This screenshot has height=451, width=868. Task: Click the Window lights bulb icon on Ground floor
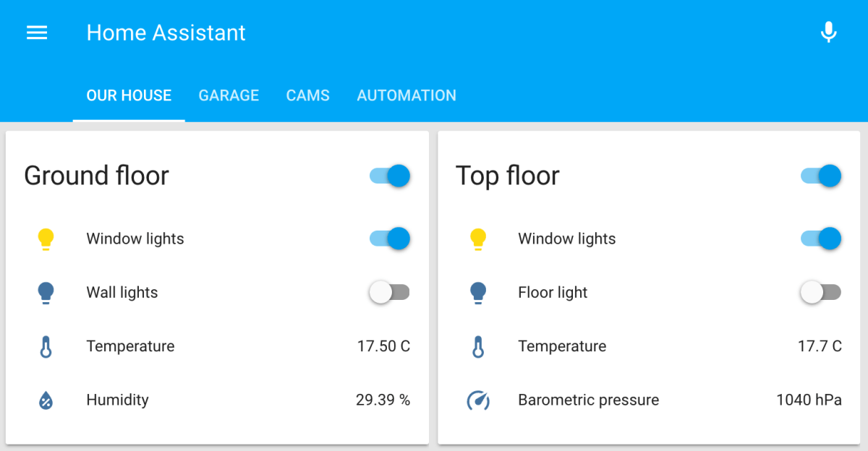pos(46,239)
